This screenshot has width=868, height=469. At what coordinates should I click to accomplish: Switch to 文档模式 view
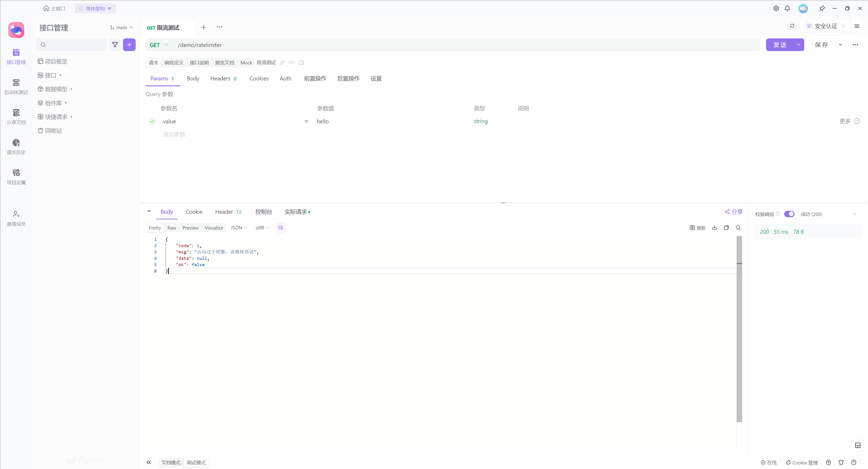171,463
